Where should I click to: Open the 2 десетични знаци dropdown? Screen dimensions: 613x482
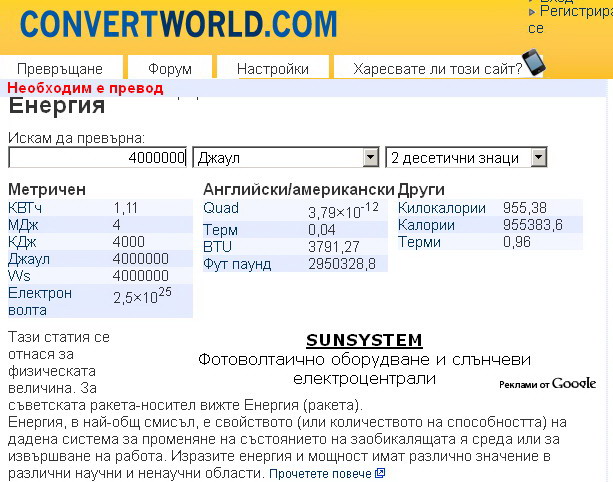466,158
